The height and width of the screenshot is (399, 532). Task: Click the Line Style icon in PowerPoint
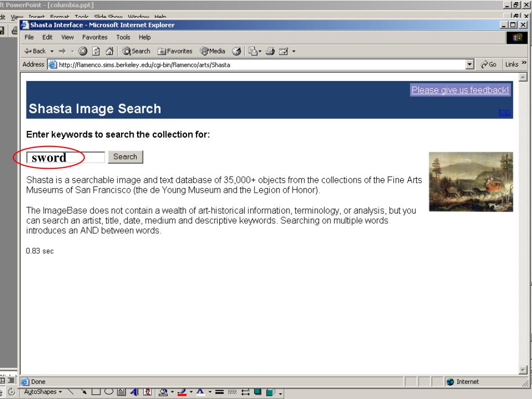point(220,392)
